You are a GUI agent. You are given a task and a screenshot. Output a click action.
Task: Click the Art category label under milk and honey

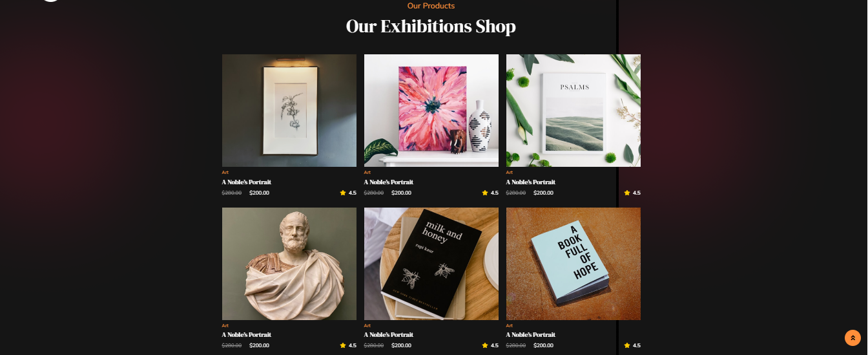coord(367,325)
